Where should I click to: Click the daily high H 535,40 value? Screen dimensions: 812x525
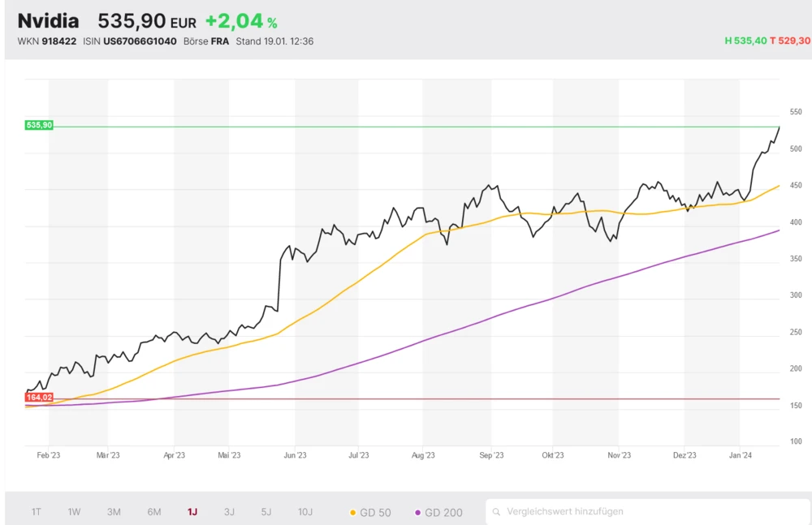pos(746,41)
